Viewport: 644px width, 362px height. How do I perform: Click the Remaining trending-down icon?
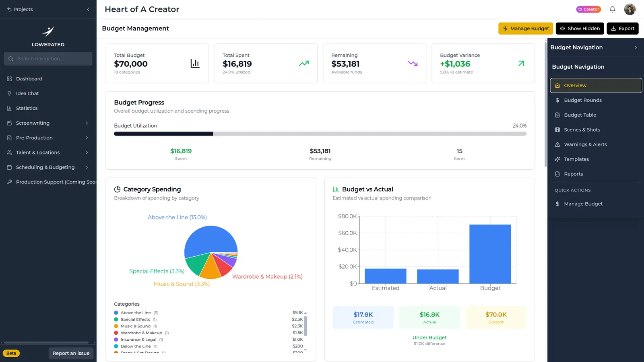point(413,64)
